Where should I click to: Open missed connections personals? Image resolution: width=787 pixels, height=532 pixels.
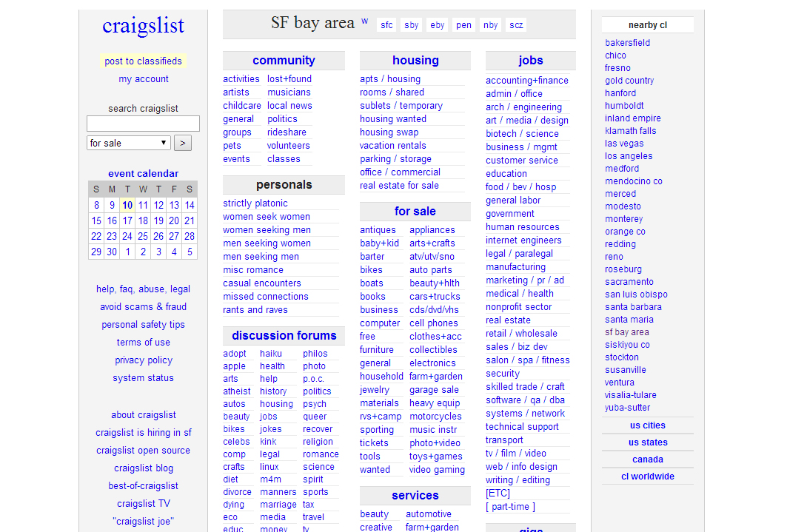pyautogui.click(x=266, y=296)
